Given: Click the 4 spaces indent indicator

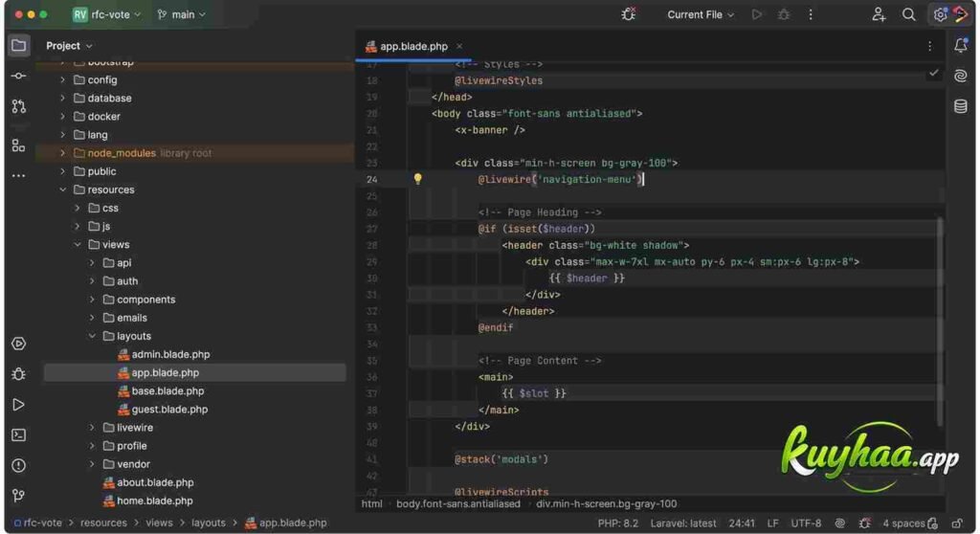Looking at the screenshot, I should [x=903, y=523].
